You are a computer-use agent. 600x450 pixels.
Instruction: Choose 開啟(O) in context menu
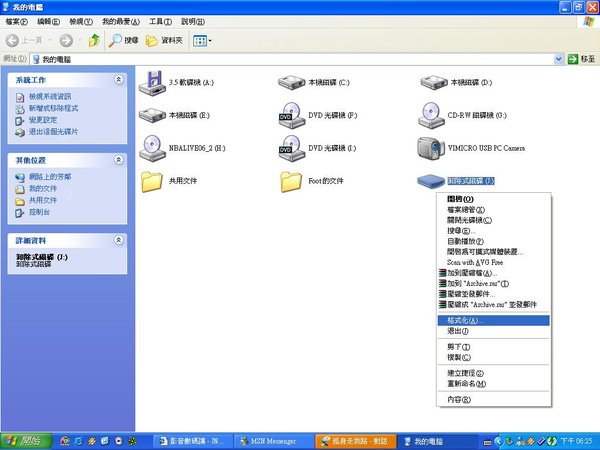493,199
